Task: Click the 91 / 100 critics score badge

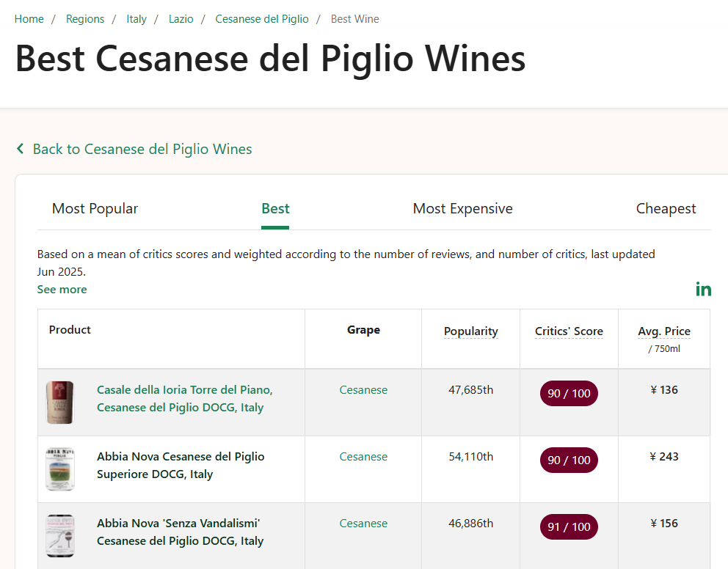Action: point(569,527)
